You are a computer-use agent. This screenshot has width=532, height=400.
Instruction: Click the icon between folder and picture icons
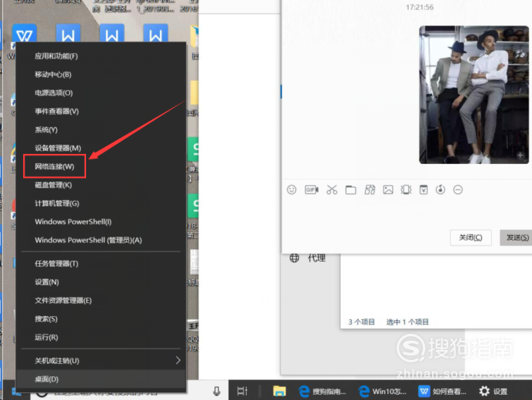(x=370, y=189)
